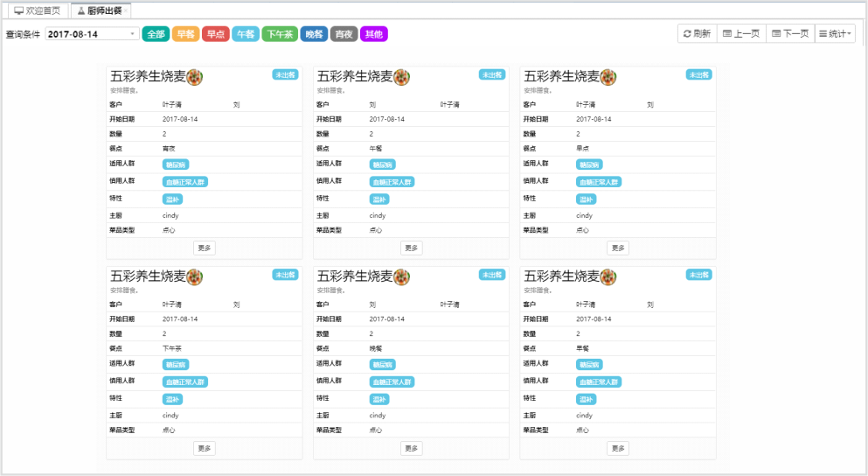
Task: Filter dishes by 早餐
Action: click(x=185, y=34)
